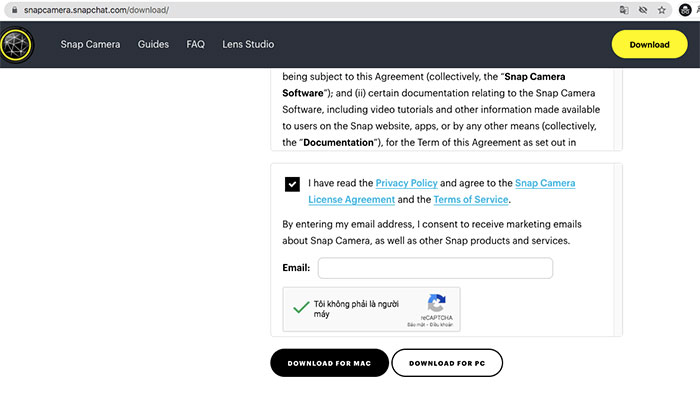
Task: Click the Email input field
Action: pos(435,268)
